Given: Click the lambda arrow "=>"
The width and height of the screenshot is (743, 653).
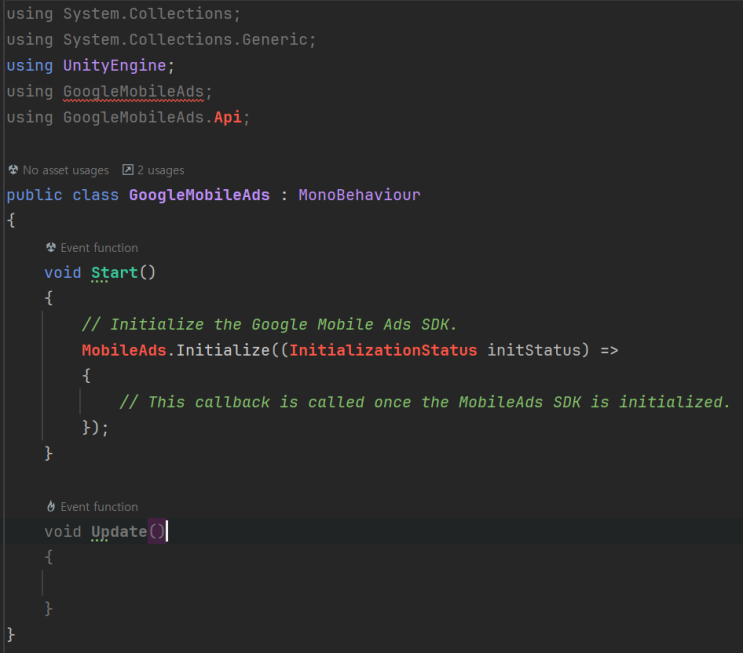Looking at the screenshot, I should click(609, 350).
